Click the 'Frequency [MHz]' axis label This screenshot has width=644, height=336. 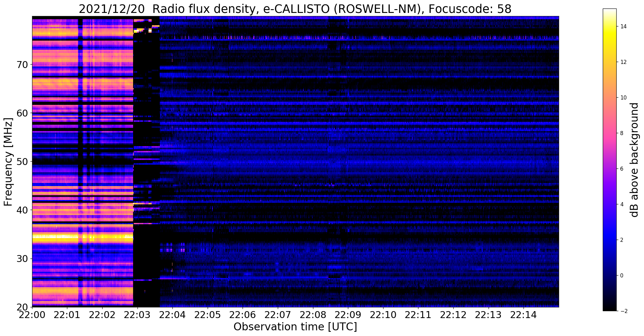[x=8, y=162]
